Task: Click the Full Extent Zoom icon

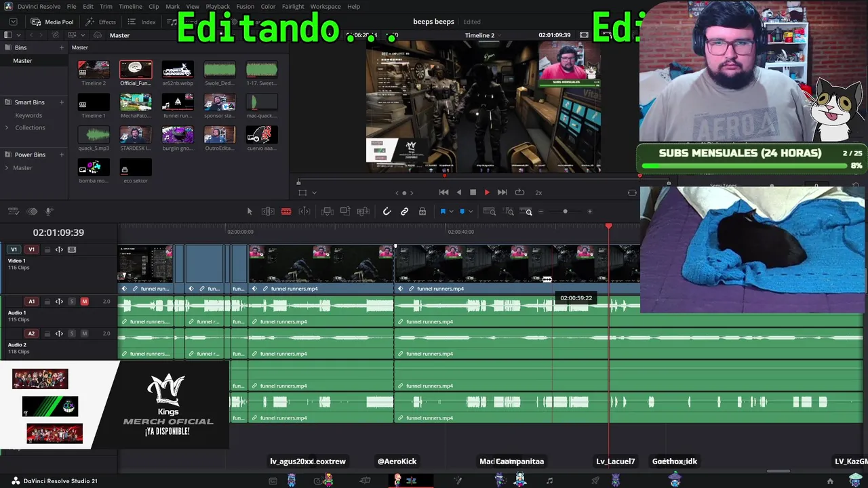Action: tap(489, 211)
